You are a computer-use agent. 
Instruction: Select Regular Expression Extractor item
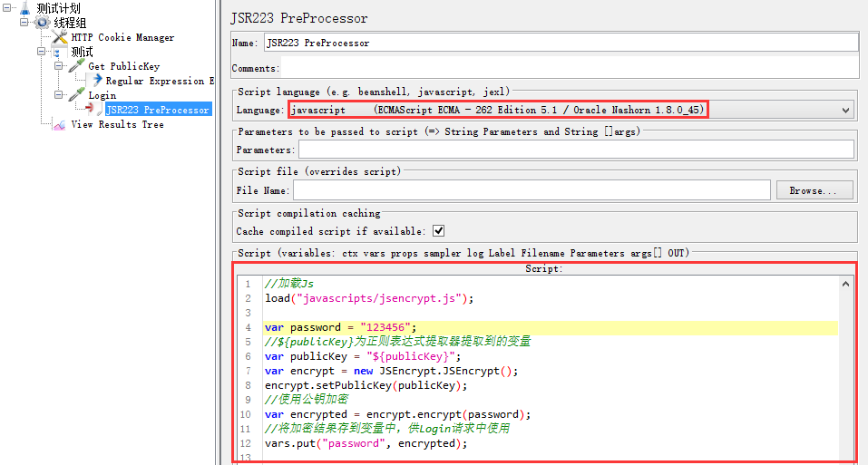tap(160, 81)
